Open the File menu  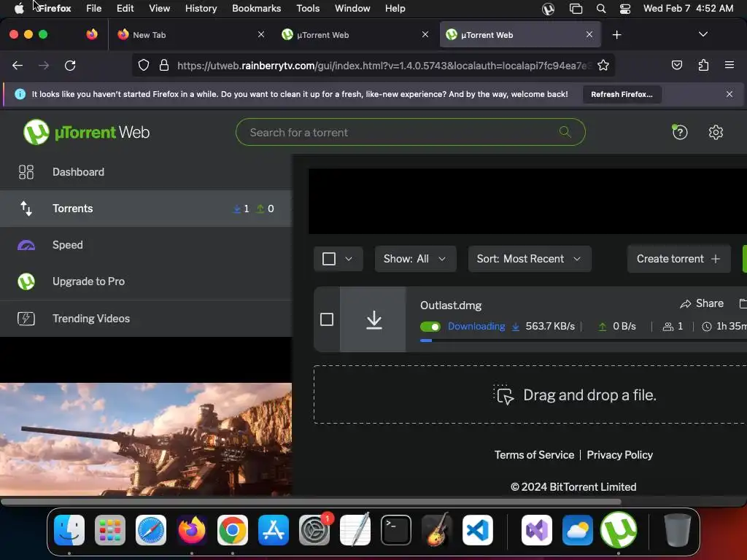[x=94, y=8]
